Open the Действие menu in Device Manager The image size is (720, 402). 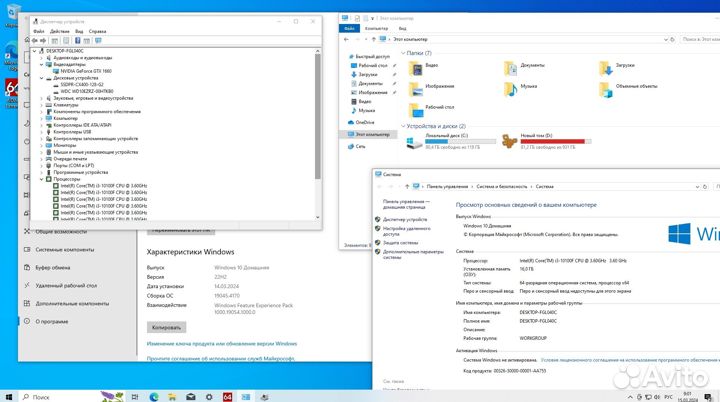point(60,31)
